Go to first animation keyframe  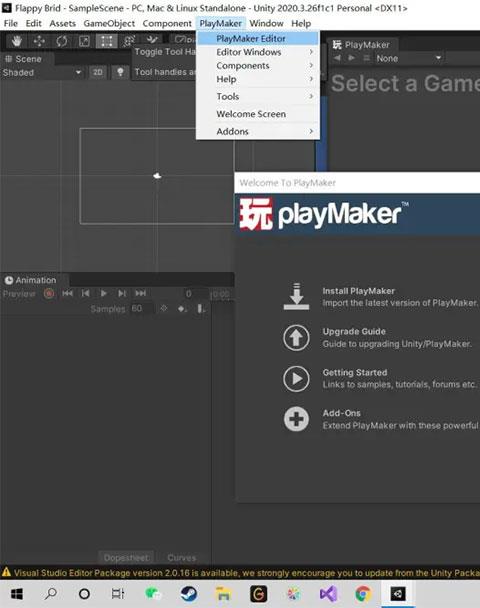click(x=67, y=294)
